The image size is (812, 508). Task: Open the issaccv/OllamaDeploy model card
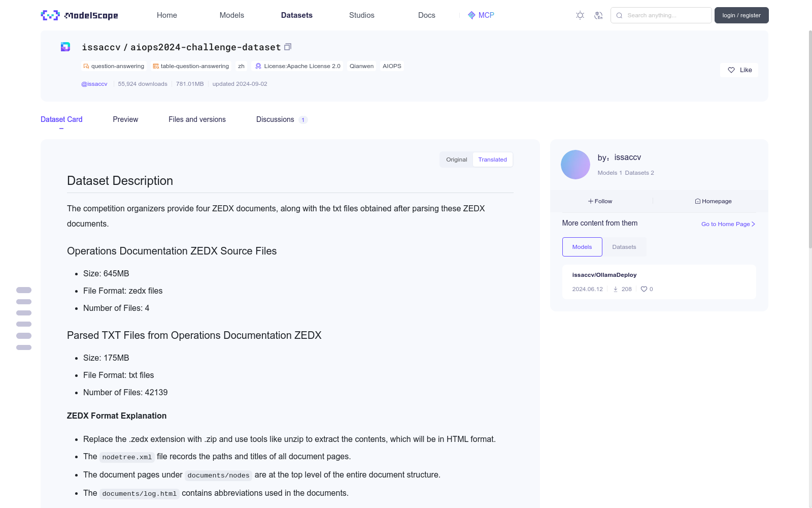tap(604, 275)
